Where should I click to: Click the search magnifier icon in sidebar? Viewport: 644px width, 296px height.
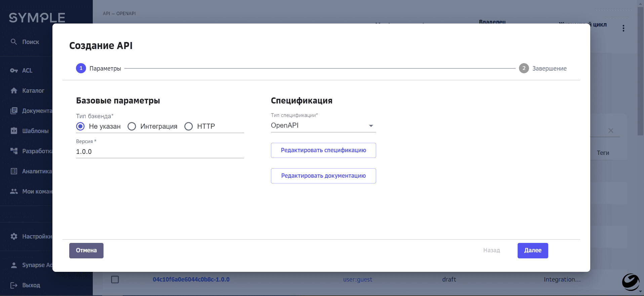click(x=14, y=42)
